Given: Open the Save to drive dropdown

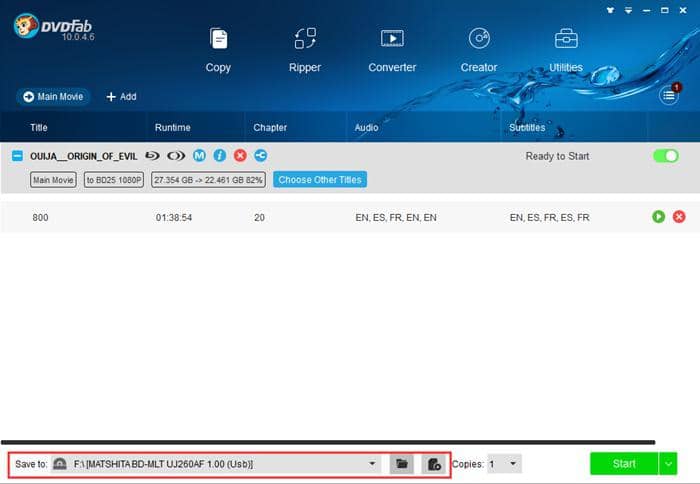Looking at the screenshot, I should [372, 463].
